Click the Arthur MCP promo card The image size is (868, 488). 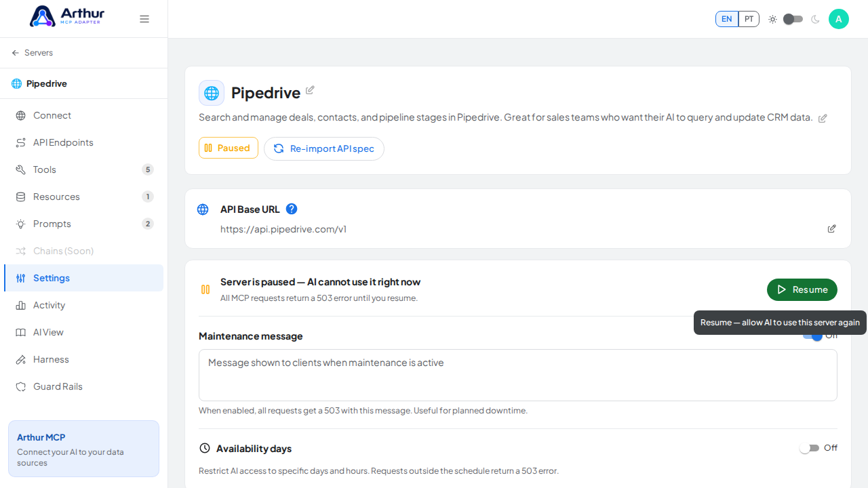pos(83,449)
